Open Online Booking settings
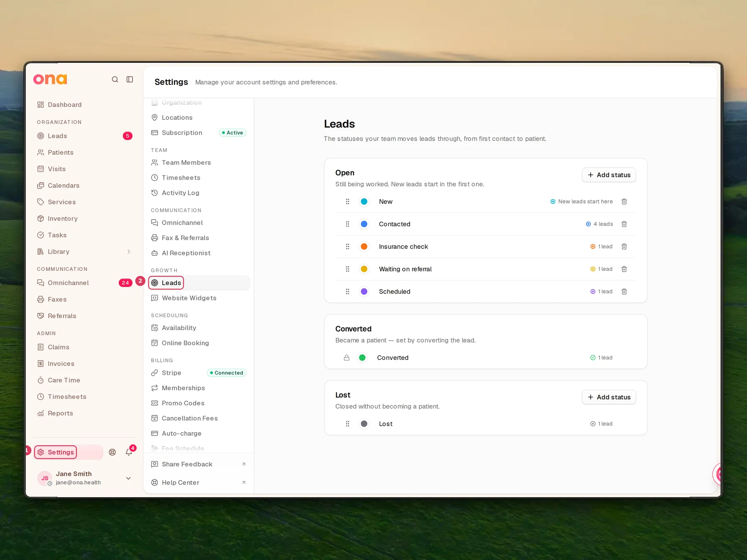The width and height of the screenshot is (747, 560). point(199,343)
